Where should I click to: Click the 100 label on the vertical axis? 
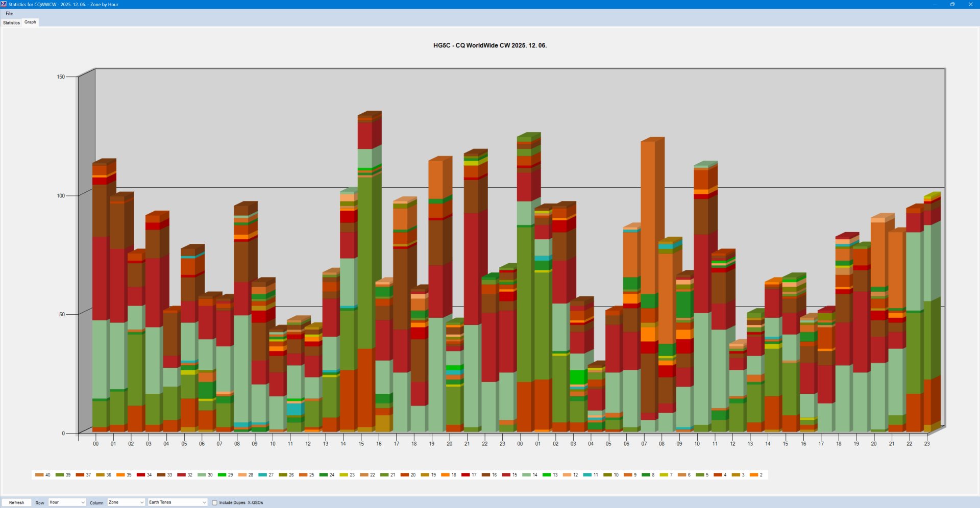61,196
